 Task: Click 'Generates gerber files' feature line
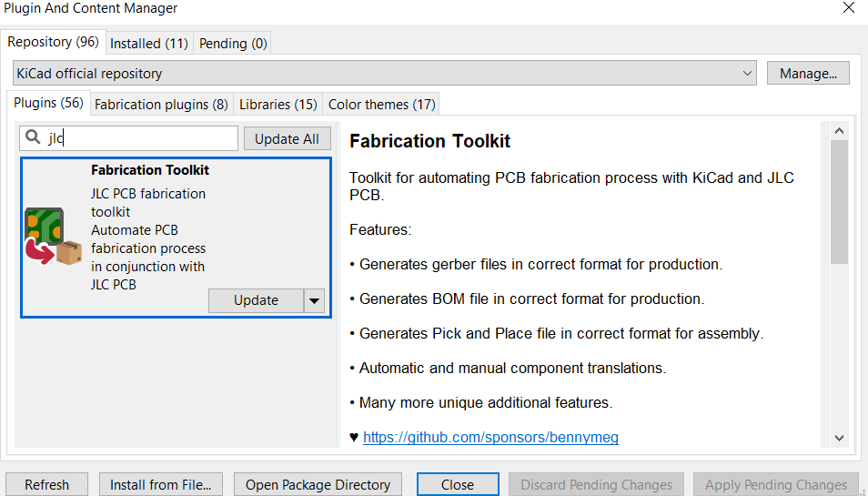[x=536, y=265]
